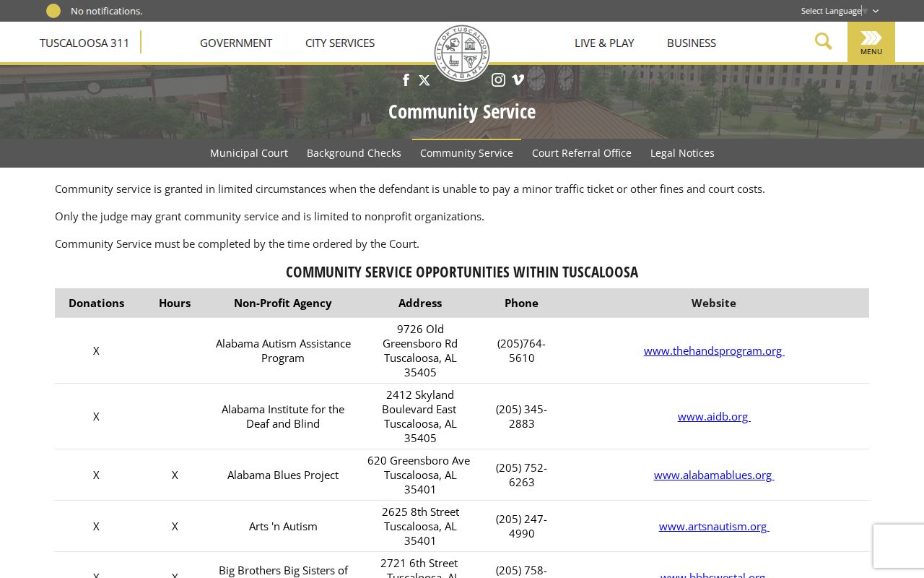
Task: Click phone number (205)764-5610
Action: click(521, 350)
